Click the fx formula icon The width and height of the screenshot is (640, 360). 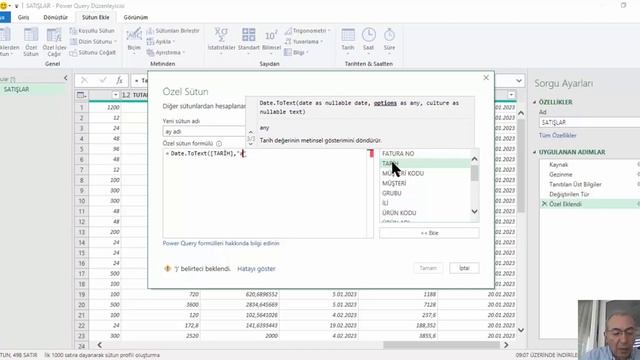coord(119,80)
